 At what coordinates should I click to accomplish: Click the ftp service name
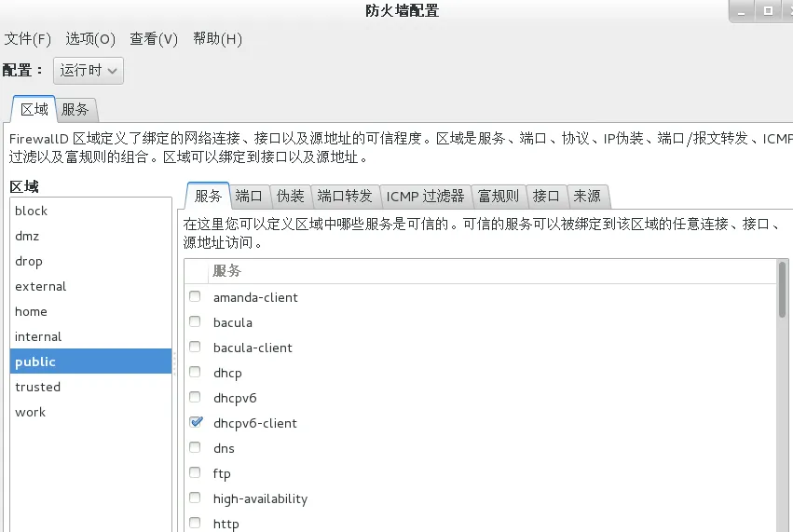pyautogui.click(x=222, y=474)
